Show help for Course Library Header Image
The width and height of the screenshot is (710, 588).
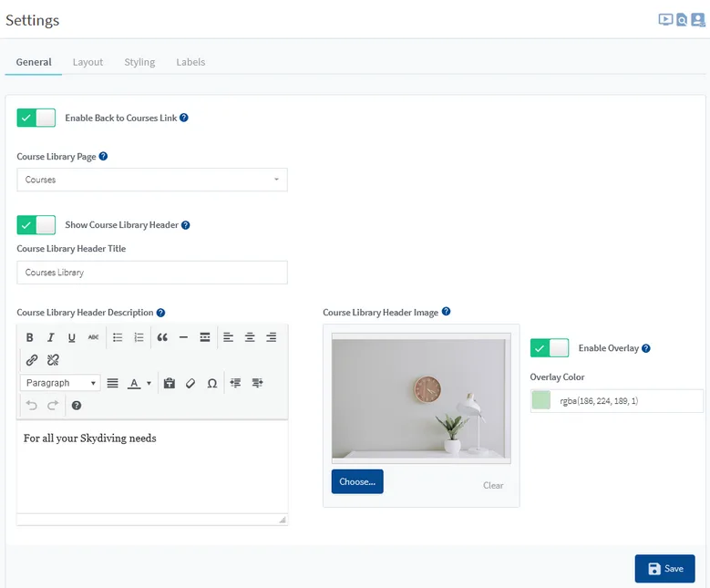446,311
